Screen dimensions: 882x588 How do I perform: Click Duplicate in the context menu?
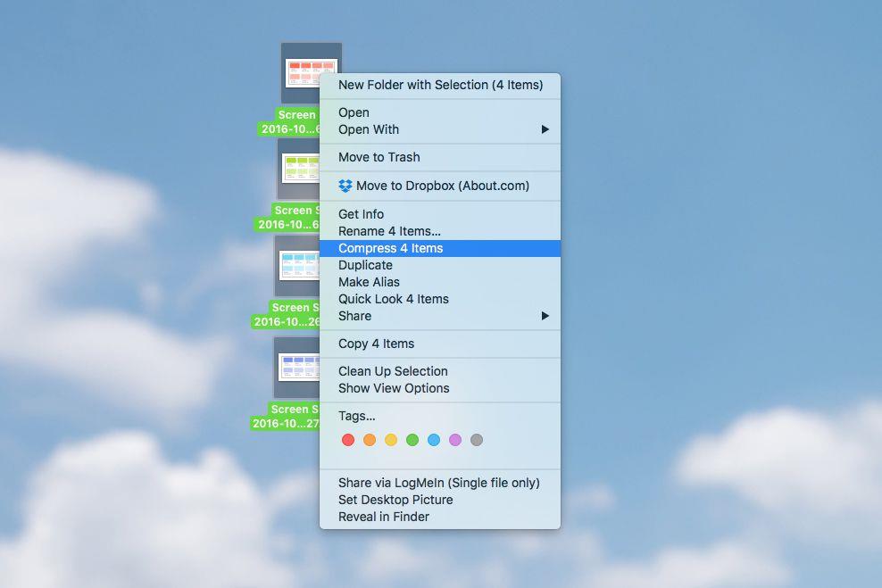point(440,265)
